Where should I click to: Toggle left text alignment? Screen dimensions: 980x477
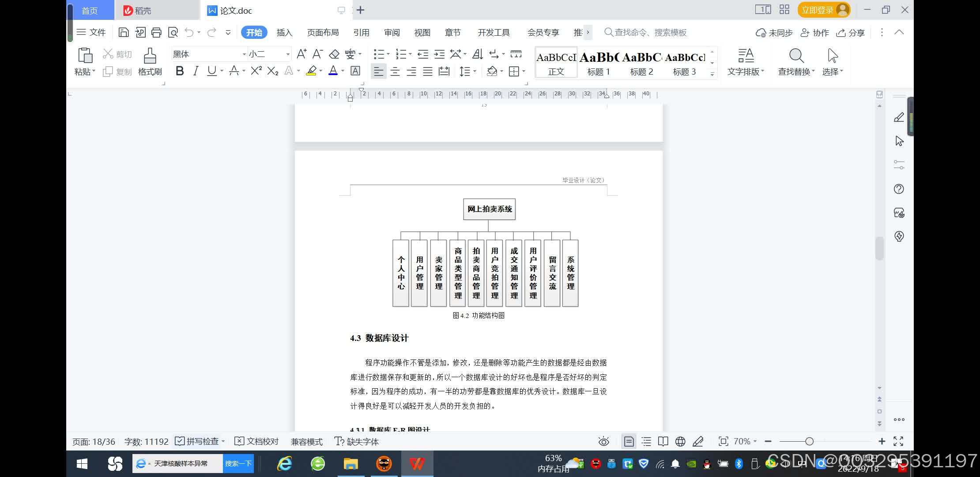378,71
